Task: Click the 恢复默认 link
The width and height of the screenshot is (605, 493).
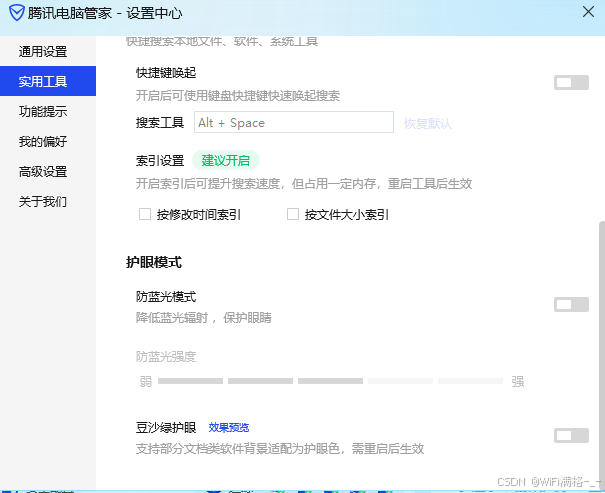Action: [428, 123]
